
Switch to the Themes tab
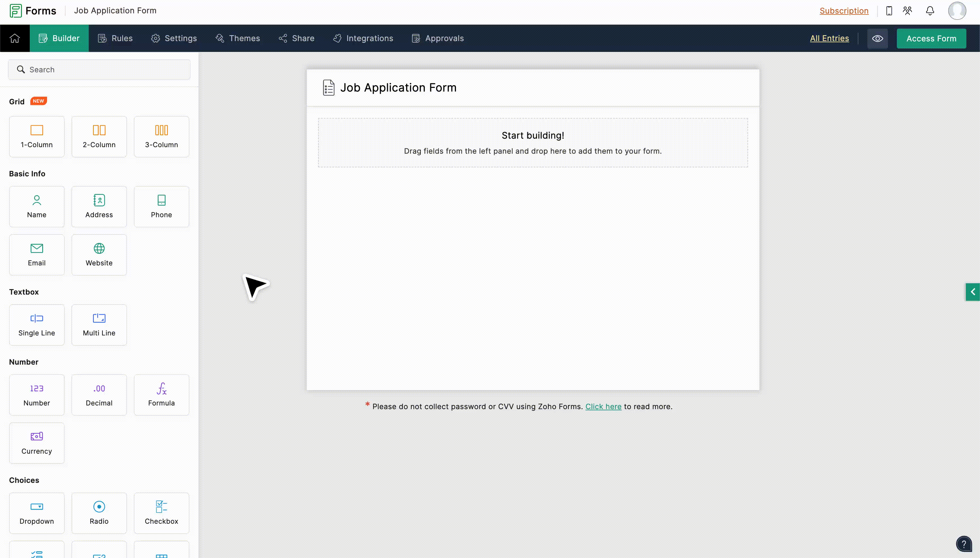point(237,38)
